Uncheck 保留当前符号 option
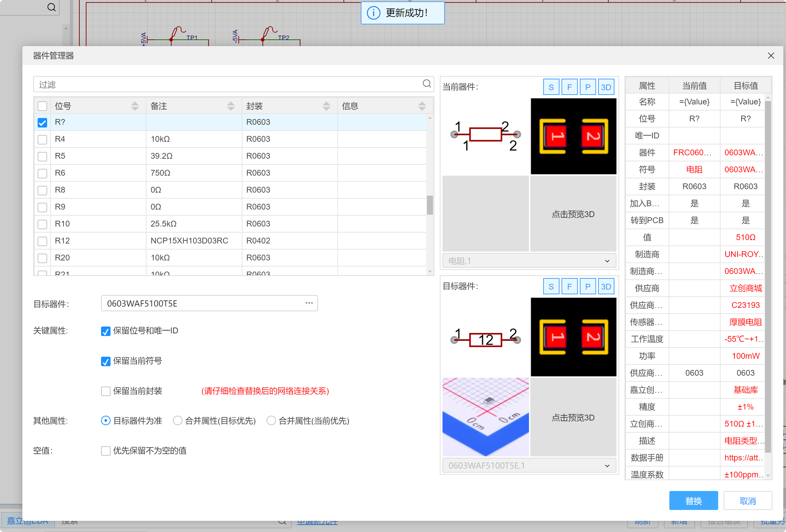The height and width of the screenshot is (532, 786). [x=106, y=361]
